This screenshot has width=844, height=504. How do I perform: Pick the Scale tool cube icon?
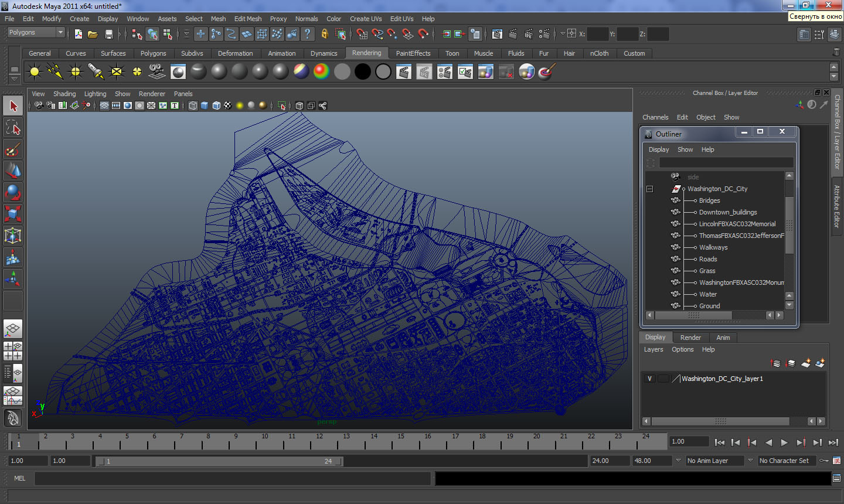[13, 213]
